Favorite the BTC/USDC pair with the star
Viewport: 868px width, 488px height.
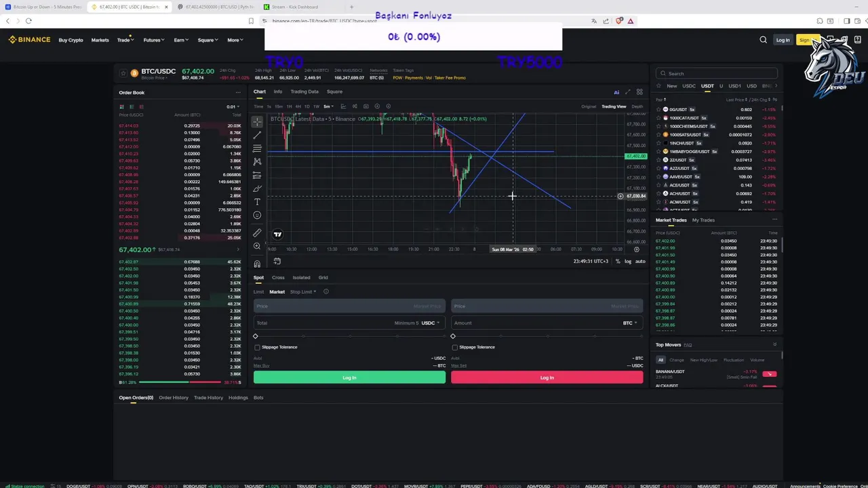(x=123, y=73)
